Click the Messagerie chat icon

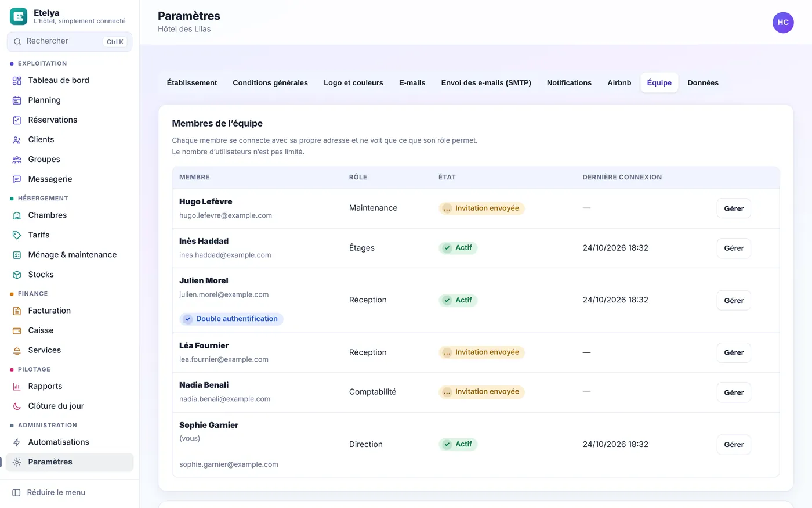[x=17, y=179]
